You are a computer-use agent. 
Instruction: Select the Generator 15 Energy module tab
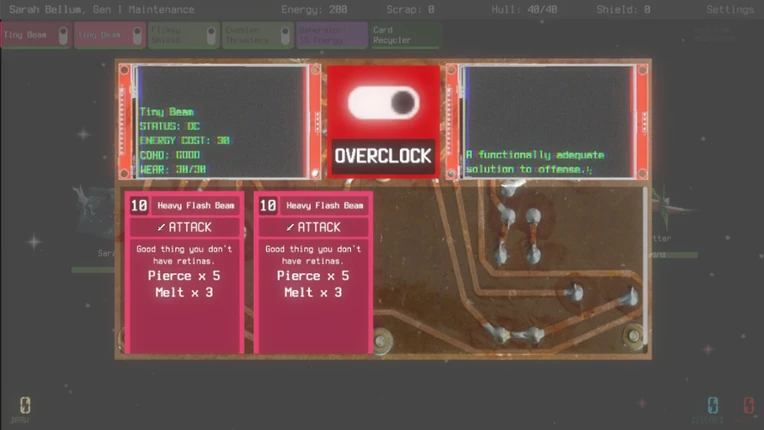click(x=331, y=35)
